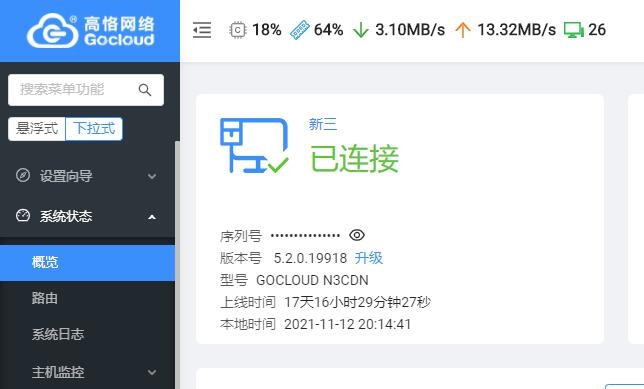Switch menu style to 悬浮式
644x389 pixels.
(x=37, y=129)
